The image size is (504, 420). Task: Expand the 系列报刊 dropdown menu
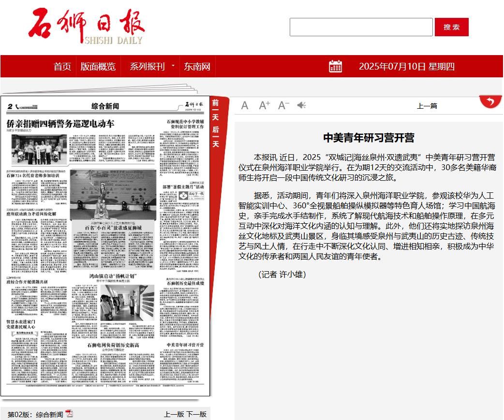coord(151,67)
